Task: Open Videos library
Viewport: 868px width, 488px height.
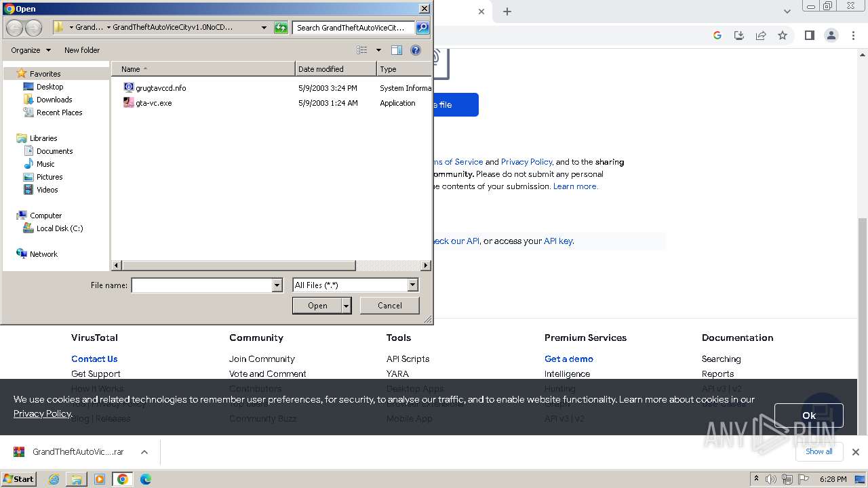Action: pyautogui.click(x=47, y=190)
